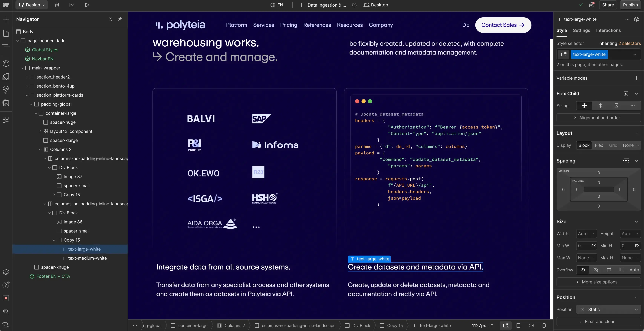The image size is (644, 331).
Task: Open the CMS database icon
Action: point(57,5)
